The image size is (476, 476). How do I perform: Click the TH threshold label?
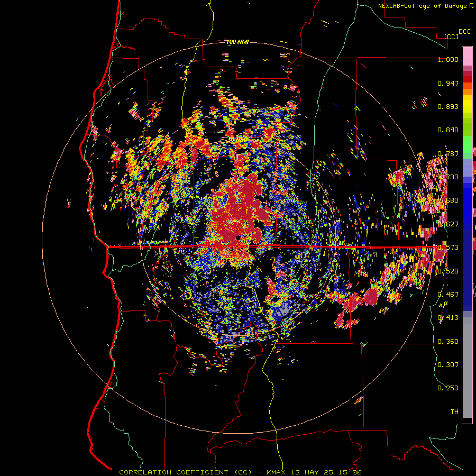[454, 412]
